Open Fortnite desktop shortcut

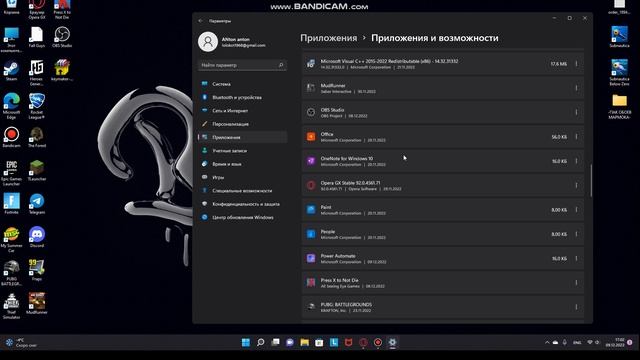11,204
